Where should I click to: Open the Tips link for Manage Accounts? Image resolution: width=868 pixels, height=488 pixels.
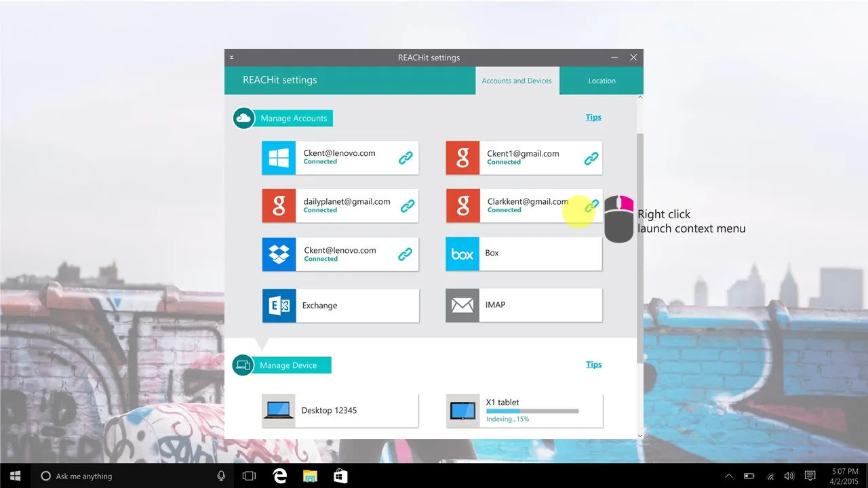[x=593, y=117]
